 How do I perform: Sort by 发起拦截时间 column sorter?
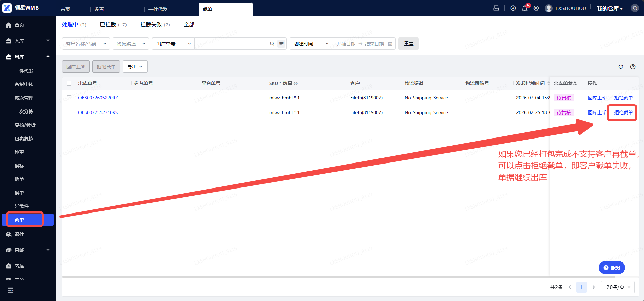pos(548,83)
